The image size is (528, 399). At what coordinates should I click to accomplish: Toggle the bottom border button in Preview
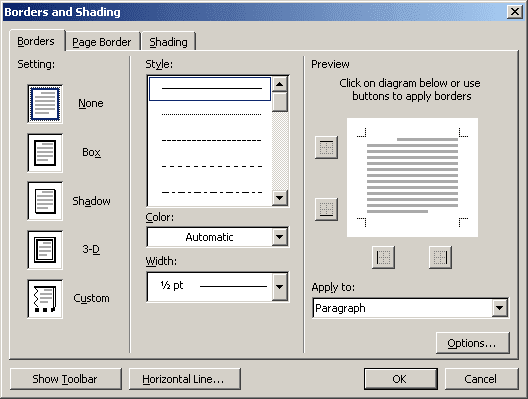coord(326,209)
